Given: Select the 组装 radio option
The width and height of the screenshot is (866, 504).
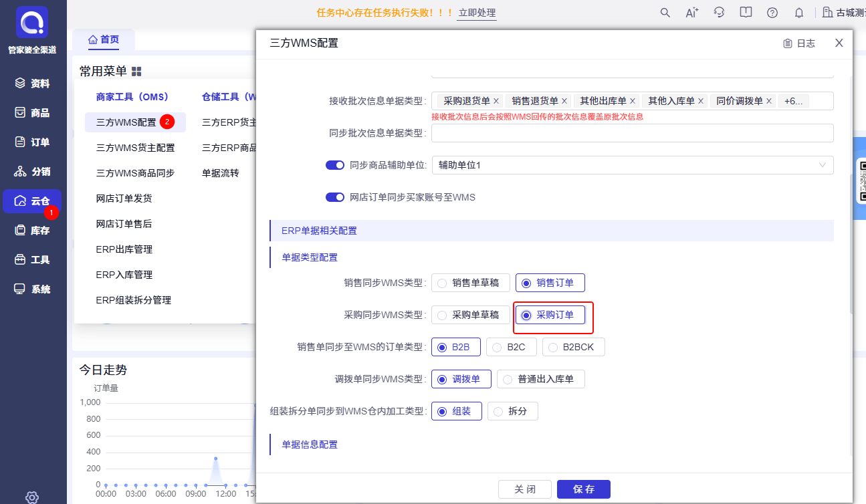Looking at the screenshot, I should pos(457,411).
